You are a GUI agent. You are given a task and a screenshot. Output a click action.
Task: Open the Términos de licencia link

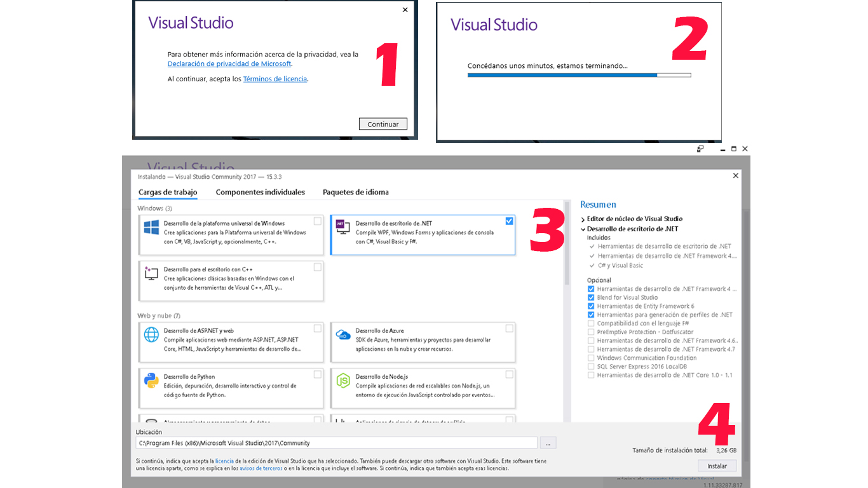(x=275, y=79)
